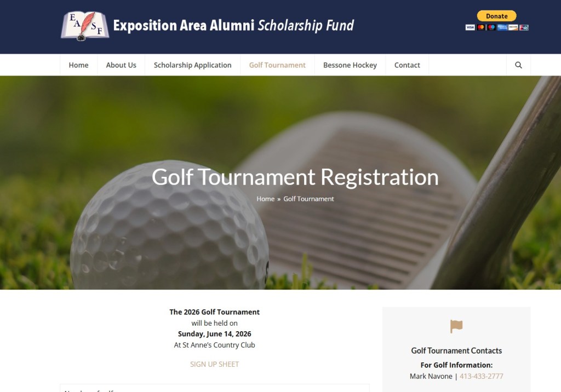Click the SIGN UP SHEET link
561x392 pixels.
pyautogui.click(x=214, y=364)
